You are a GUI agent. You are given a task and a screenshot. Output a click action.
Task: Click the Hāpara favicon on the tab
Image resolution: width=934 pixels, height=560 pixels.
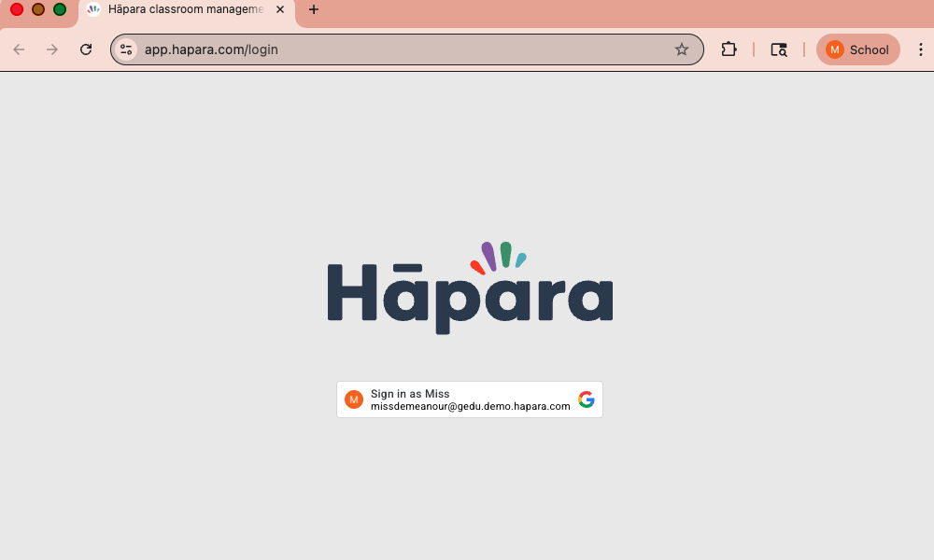tap(92, 9)
